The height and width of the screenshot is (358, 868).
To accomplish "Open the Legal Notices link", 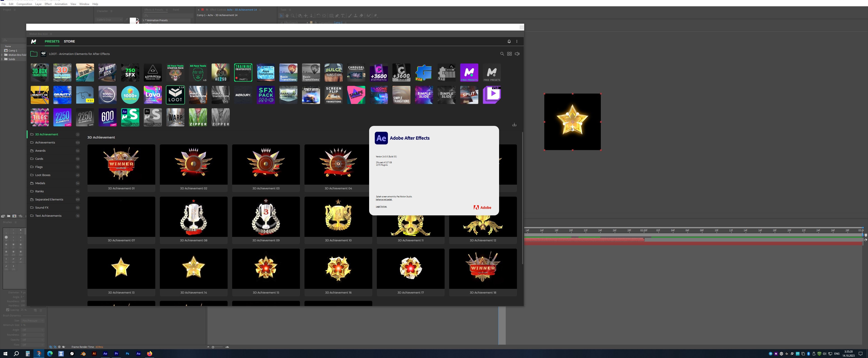I will coord(381,206).
